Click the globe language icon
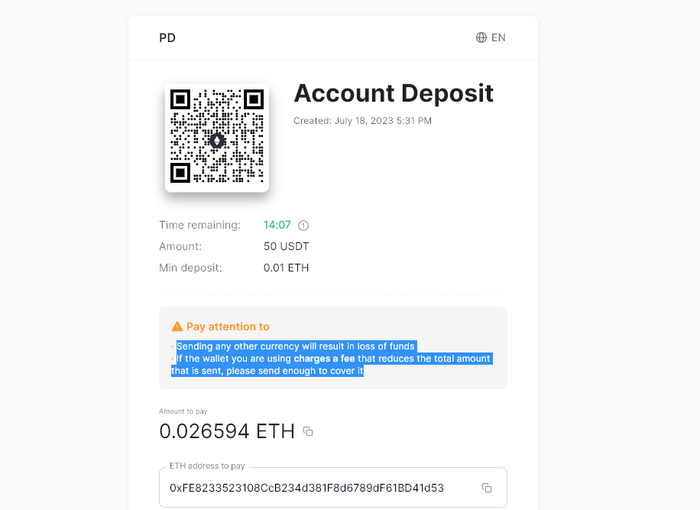700x510 pixels. 481,38
